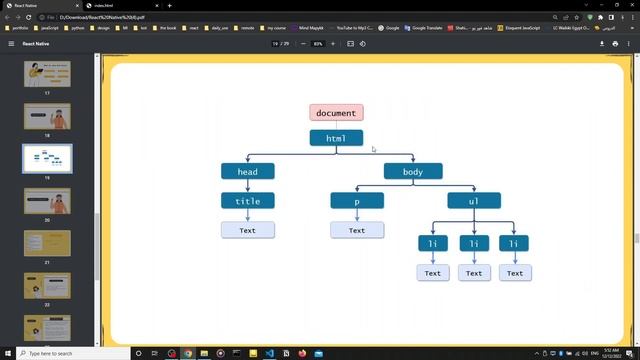Viewport: 640px width, 360px height.
Task: Open Visual Studio Code from taskbar
Action: coord(269,353)
